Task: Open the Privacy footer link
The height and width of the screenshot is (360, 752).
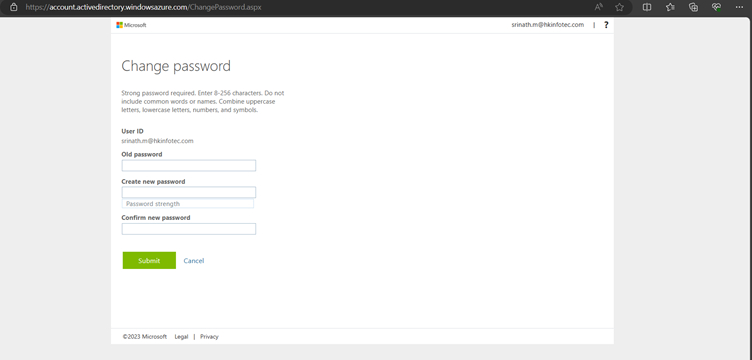Action: point(209,337)
